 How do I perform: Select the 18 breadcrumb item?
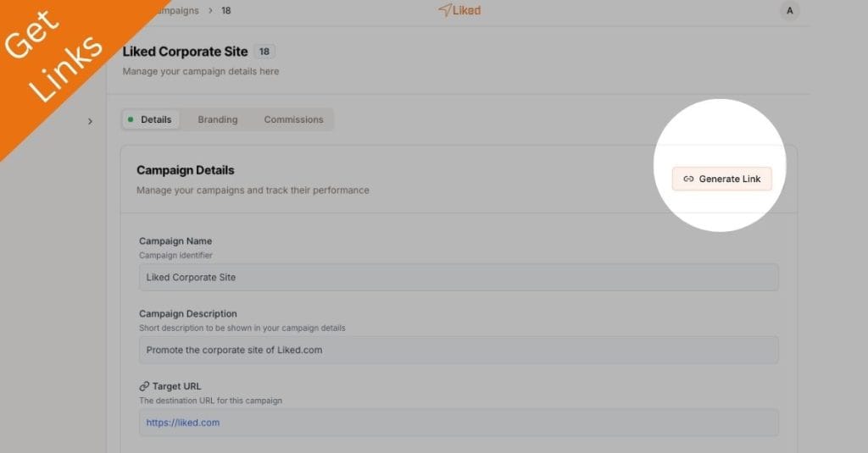pyautogui.click(x=225, y=11)
